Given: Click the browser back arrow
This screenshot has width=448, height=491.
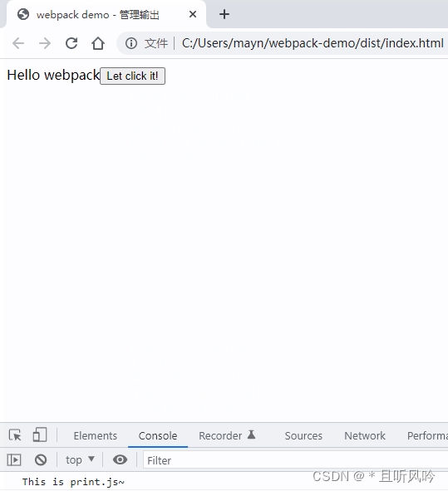Looking at the screenshot, I should click(18, 43).
